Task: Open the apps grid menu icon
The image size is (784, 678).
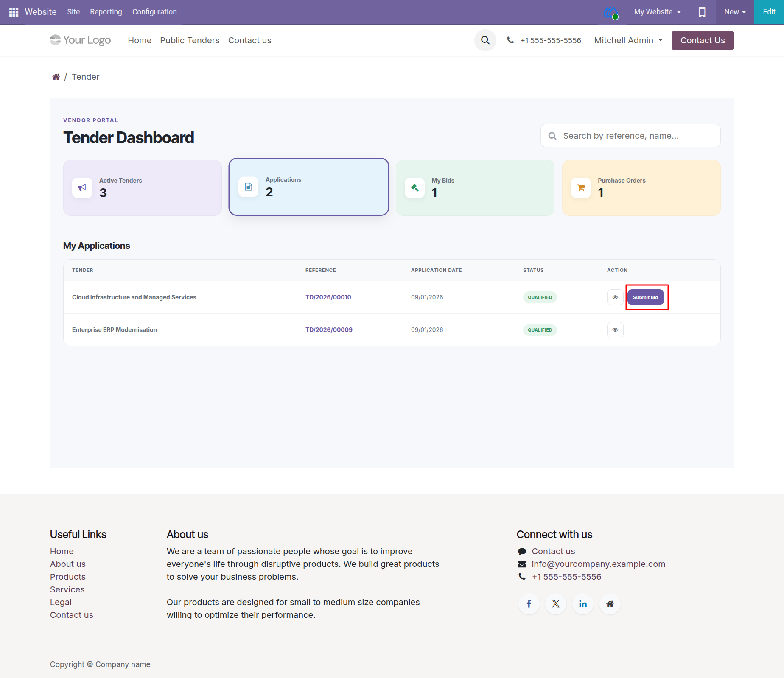Action: coord(14,12)
